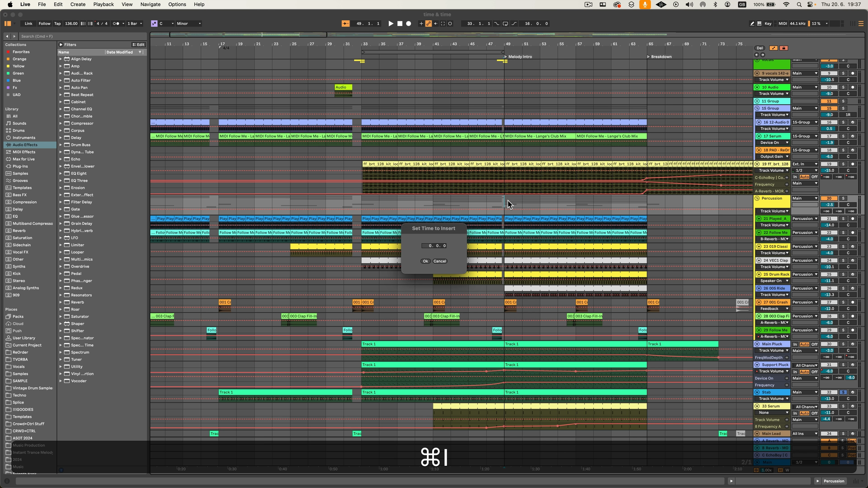
Task: Toggle Draw Mode pencil icon
Action: pos(752,23)
